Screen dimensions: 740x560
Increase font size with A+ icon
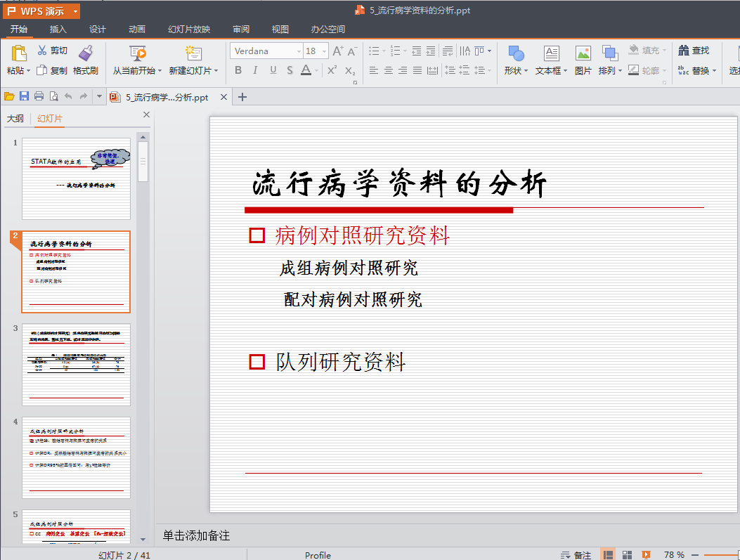coord(338,51)
